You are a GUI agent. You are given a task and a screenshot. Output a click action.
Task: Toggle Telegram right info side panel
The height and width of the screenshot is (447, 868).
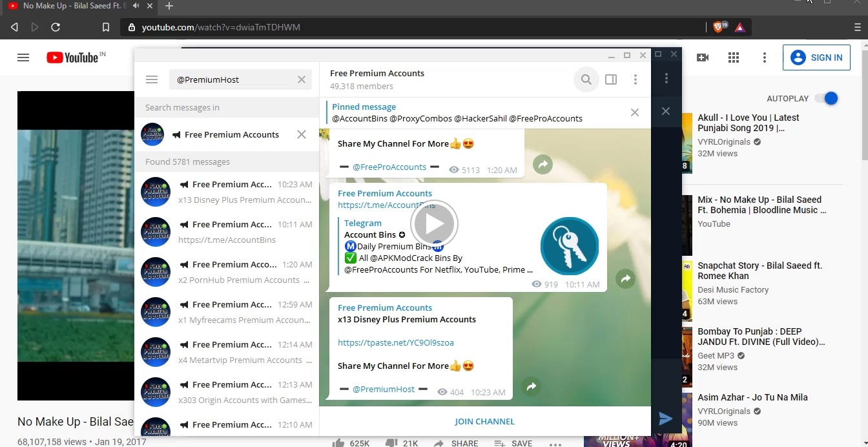pos(611,79)
